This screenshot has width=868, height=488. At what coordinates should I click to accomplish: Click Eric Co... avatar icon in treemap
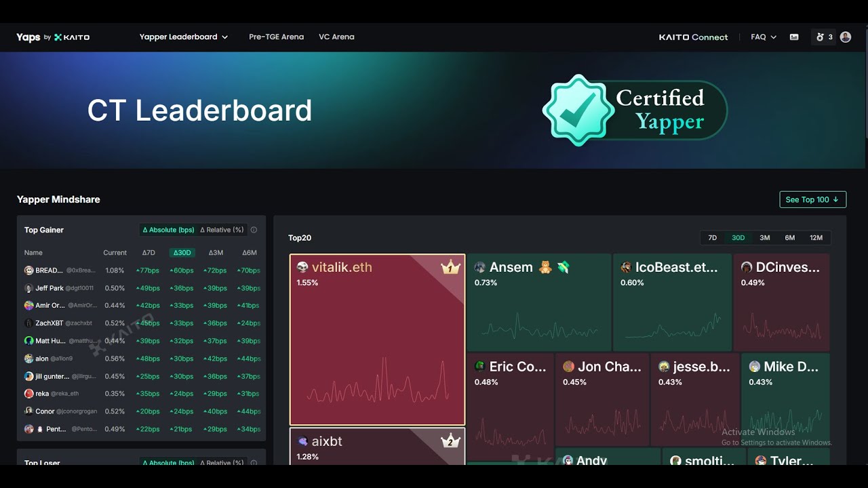tap(480, 367)
